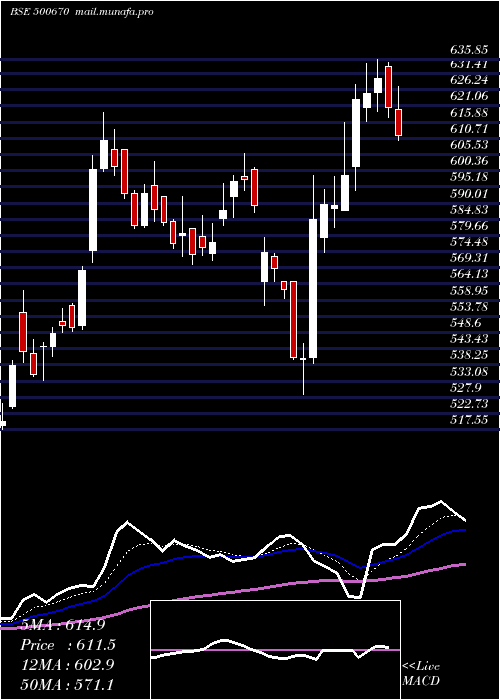The width and height of the screenshot is (500, 700).
Task: Select the 553.78 price level label
Action: tap(468, 307)
